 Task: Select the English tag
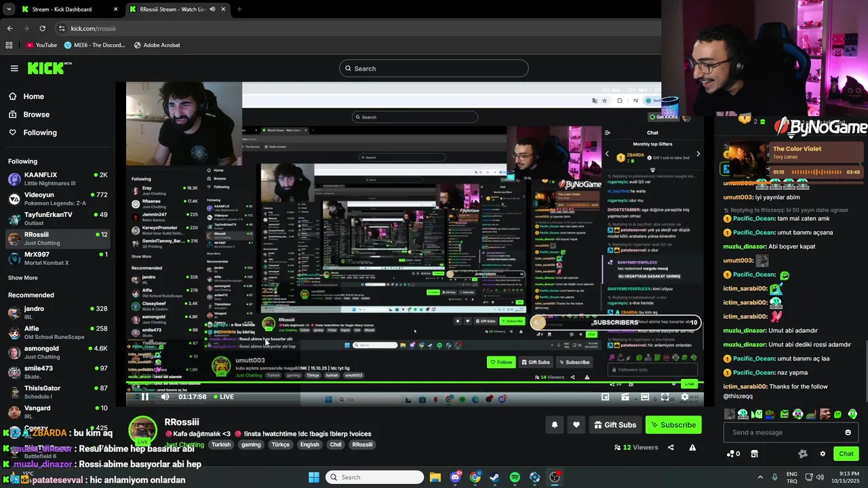(310, 445)
